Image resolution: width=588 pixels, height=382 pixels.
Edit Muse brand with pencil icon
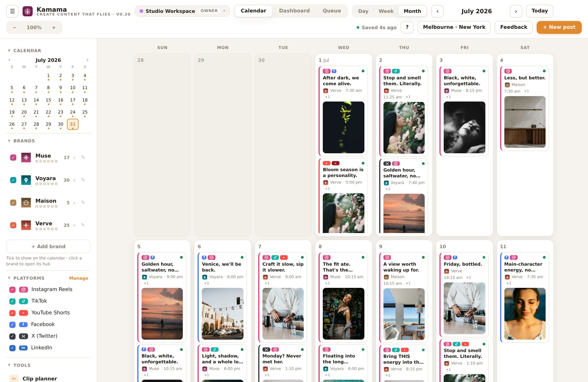click(x=83, y=157)
